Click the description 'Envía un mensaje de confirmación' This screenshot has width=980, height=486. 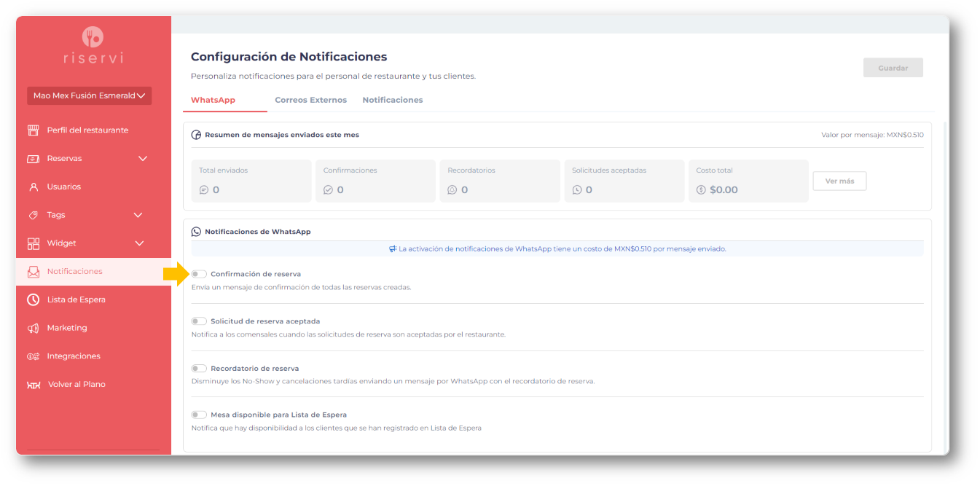click(x=302, y=287)
